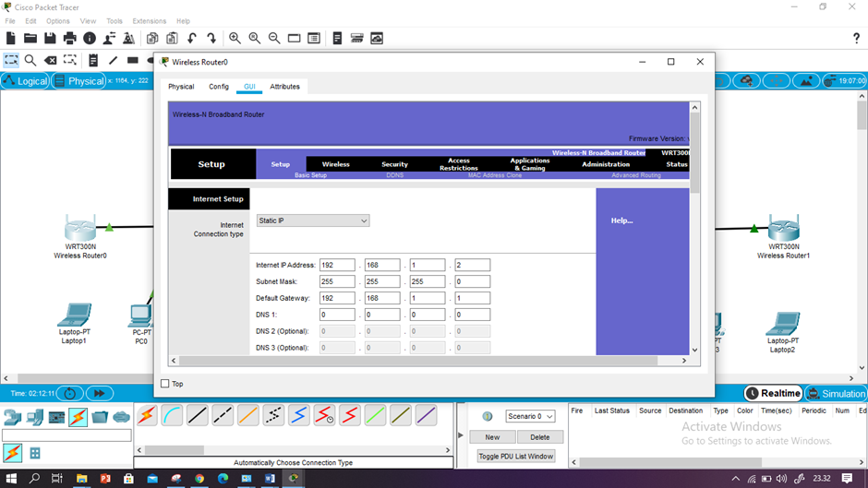Click first octet of DNS 1 field

point(337,315)
